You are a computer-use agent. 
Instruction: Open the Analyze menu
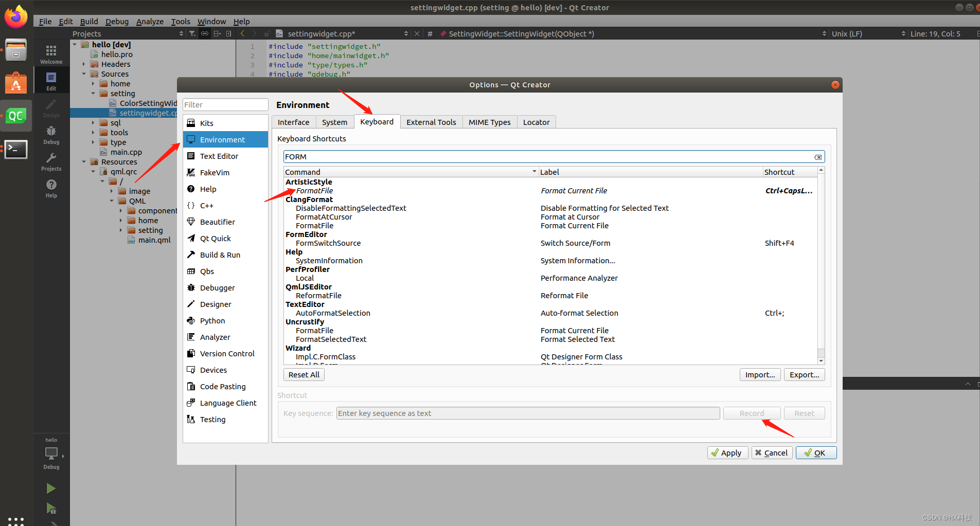coord(150,21)
